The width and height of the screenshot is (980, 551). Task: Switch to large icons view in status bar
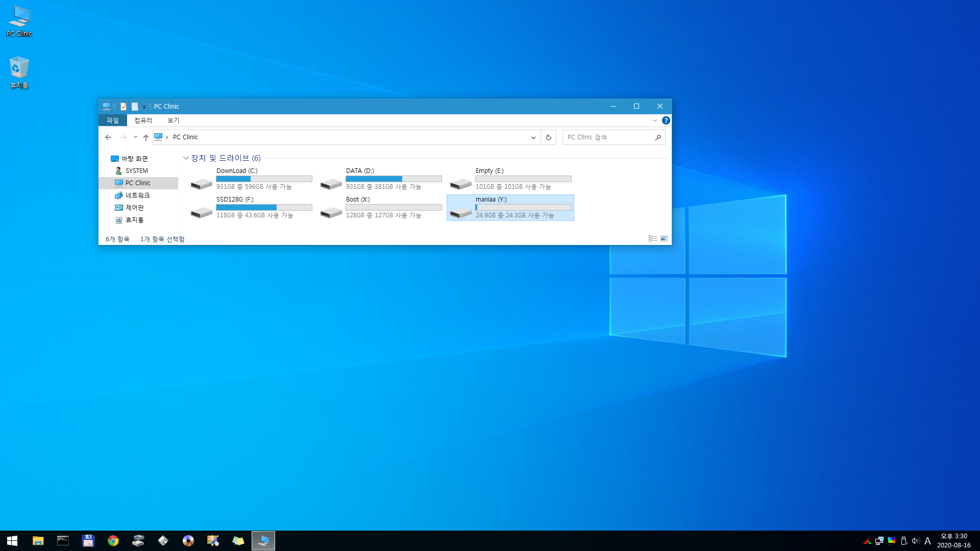tap(664, 239)
